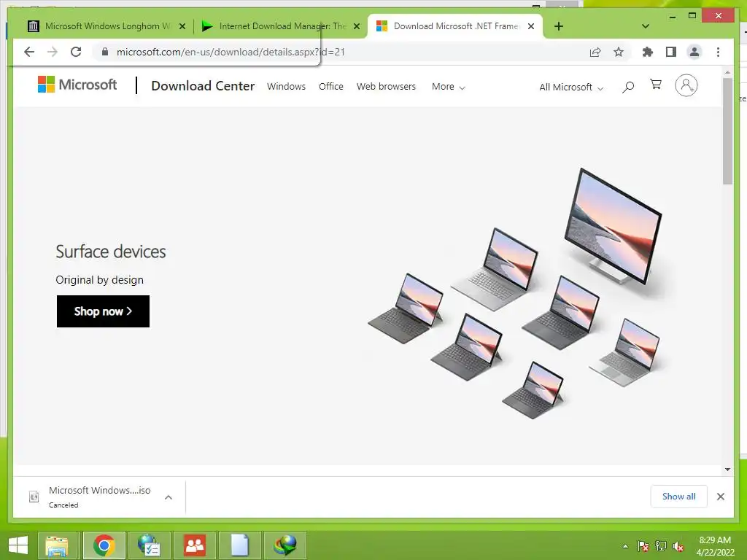
Task: Open the tab search dropdown
Action: (x=646, y=26)
